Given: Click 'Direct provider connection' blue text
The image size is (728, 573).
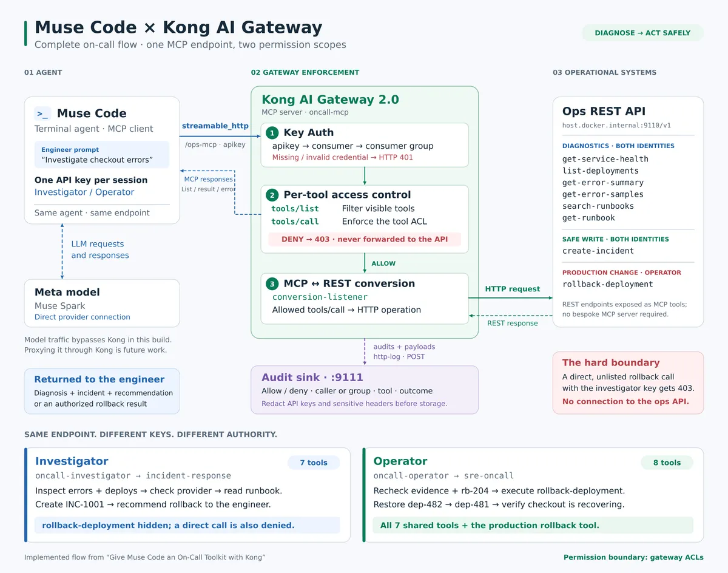Looking at the screenshot, I should point(83,317).
